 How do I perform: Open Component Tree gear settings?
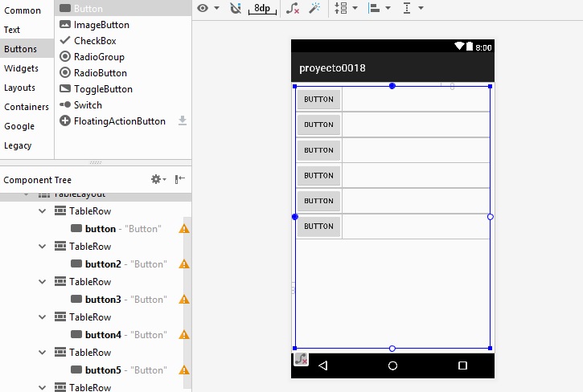(x=158, y=179)
